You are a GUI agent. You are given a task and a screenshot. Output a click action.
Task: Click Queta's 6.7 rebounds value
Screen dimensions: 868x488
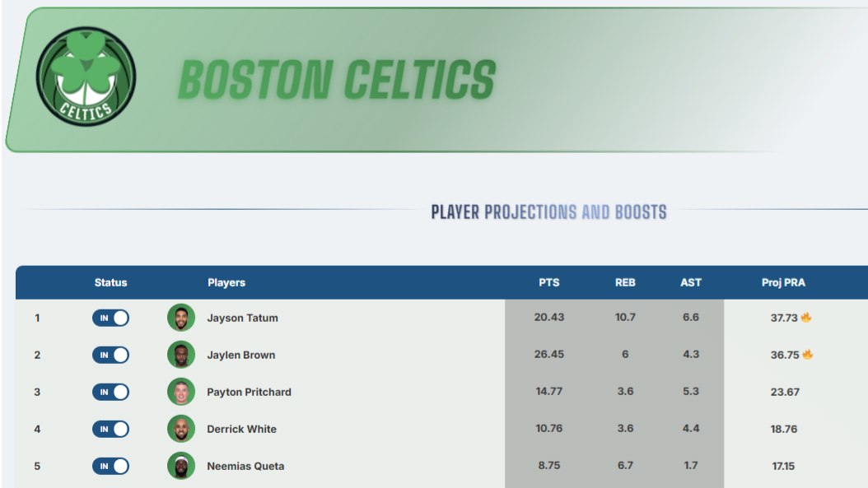(625, 465)
